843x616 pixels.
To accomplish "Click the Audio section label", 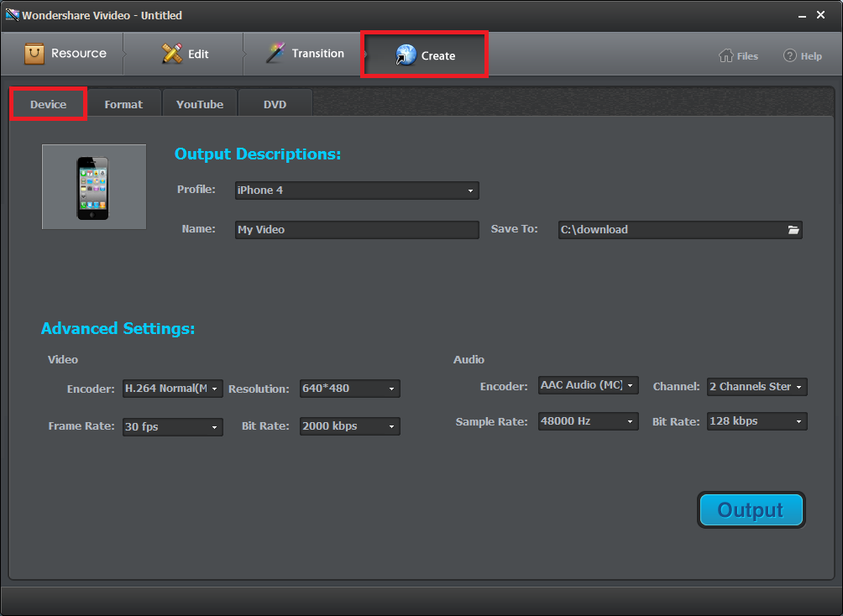I will pyautogui.click(x=469, y=359).
